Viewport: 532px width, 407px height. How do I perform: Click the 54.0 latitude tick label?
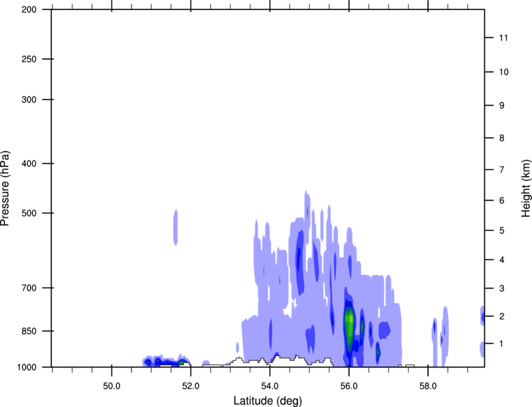(x=270, y=384)
